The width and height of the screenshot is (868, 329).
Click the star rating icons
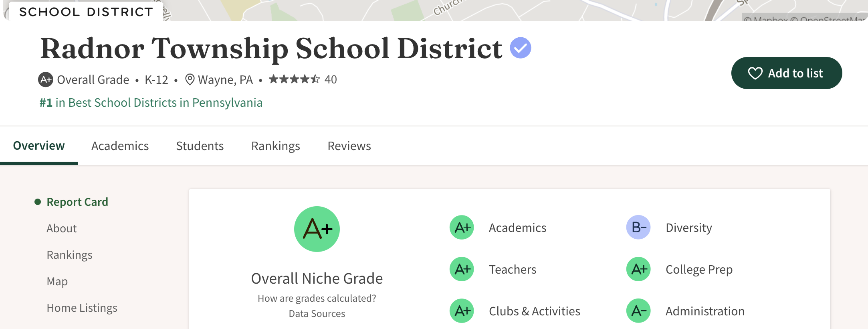294,79
